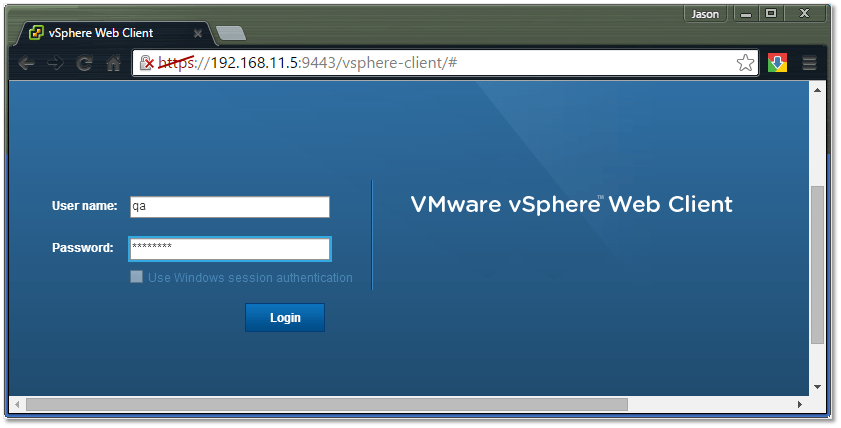Click the User name field
841x428 pixels.
[230, 206]
